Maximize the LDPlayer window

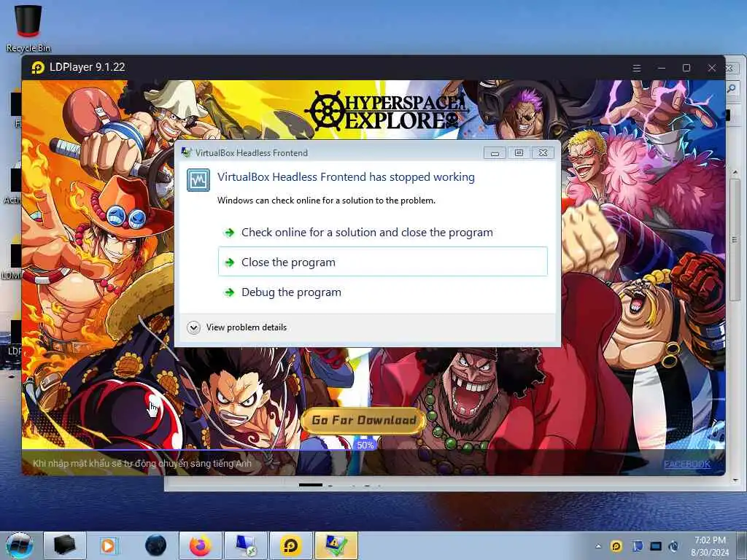click(x=686, y=68)
